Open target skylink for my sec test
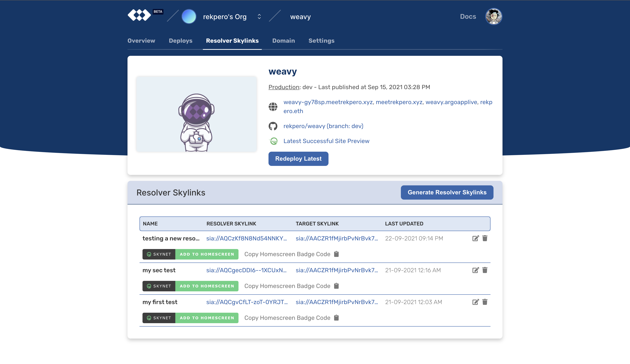The width and height of the screenshot is (630, 364). (337, 270)
